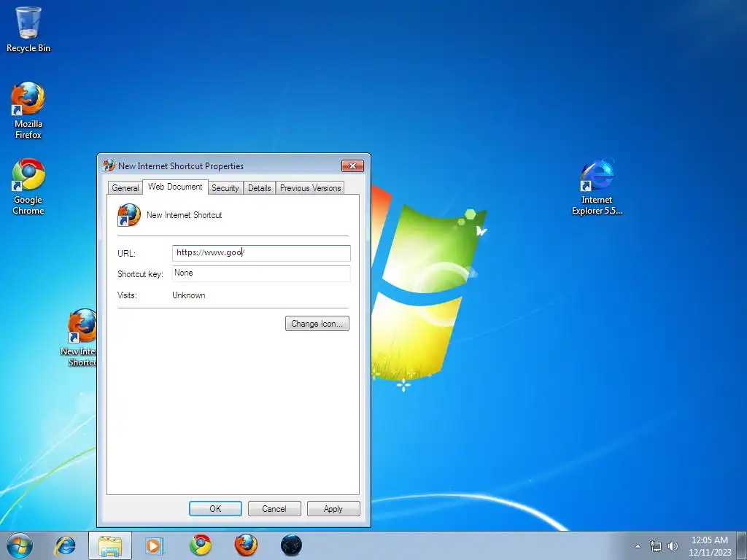
Task: Click the Apply button
Action: (x=333, y=508)
